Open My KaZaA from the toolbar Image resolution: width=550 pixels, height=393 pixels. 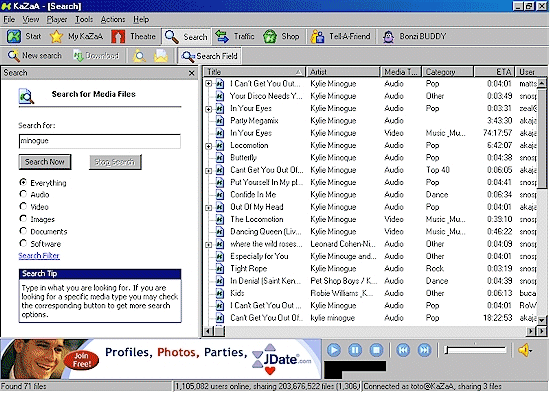tap(76, 36)
